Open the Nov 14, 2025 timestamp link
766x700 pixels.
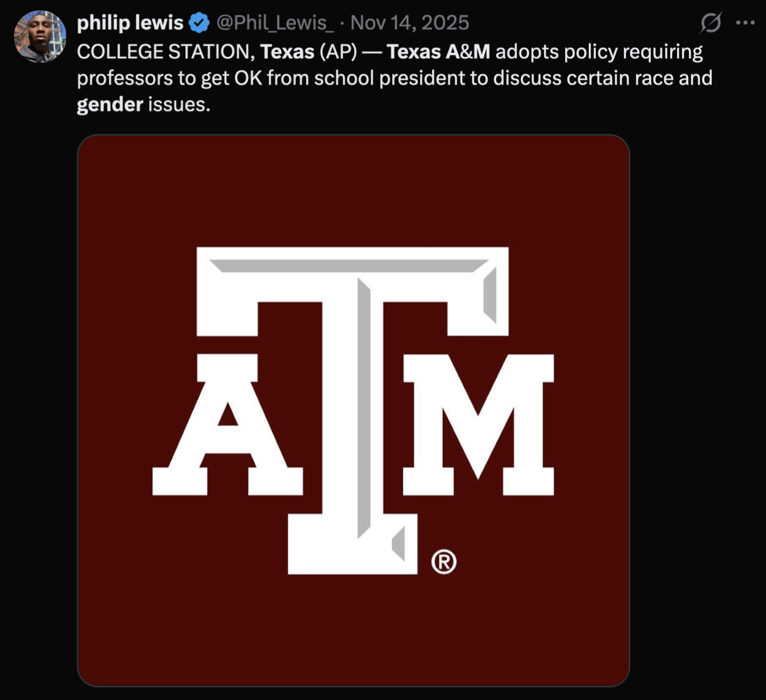(x=410, y=23)
